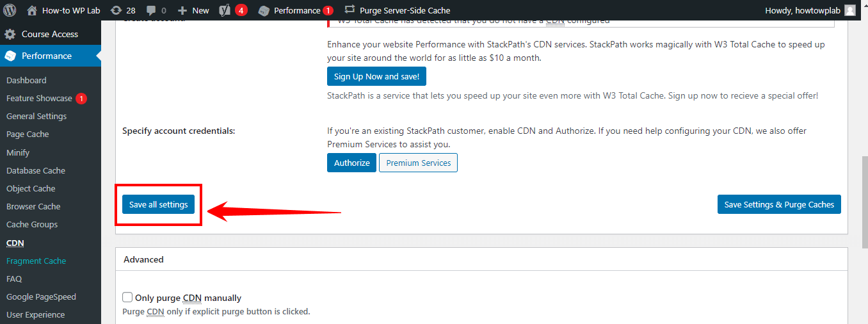
Task: Click the page vertical scrollbar
Action: pos(864,202)
